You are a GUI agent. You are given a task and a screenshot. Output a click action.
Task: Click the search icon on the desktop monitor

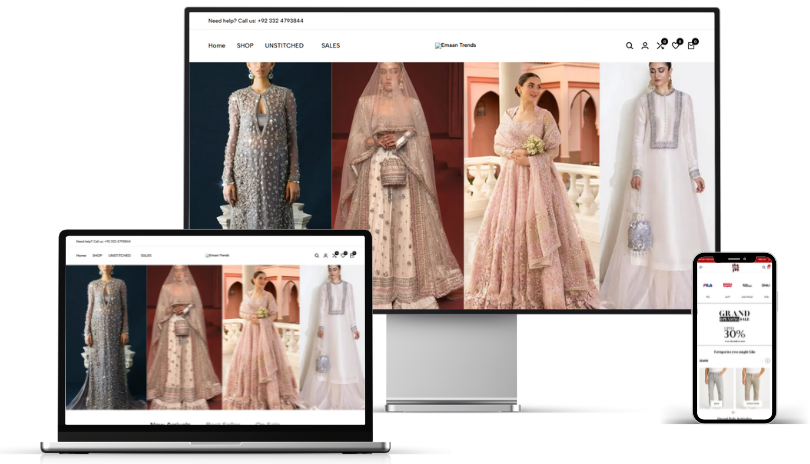tap(629, 46)
